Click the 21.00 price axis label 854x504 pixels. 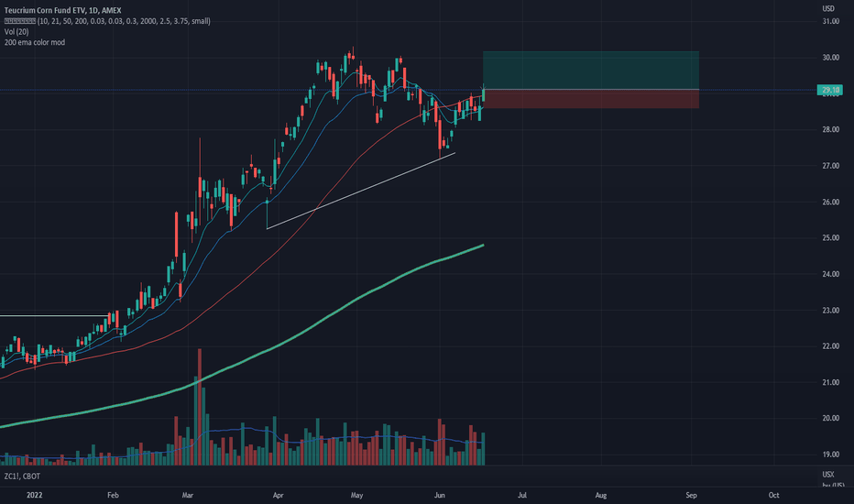[830, 382]
